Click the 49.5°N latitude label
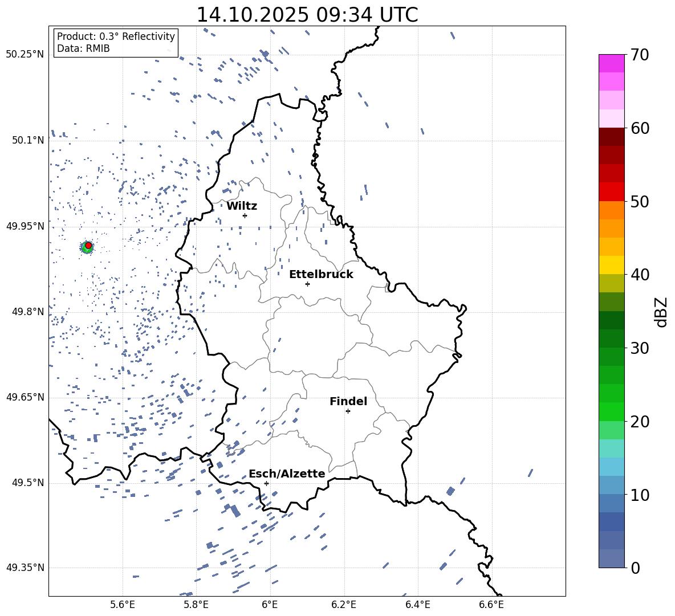Screen dimensions: 675x616 pyautogui.click(x=27, y=483)
